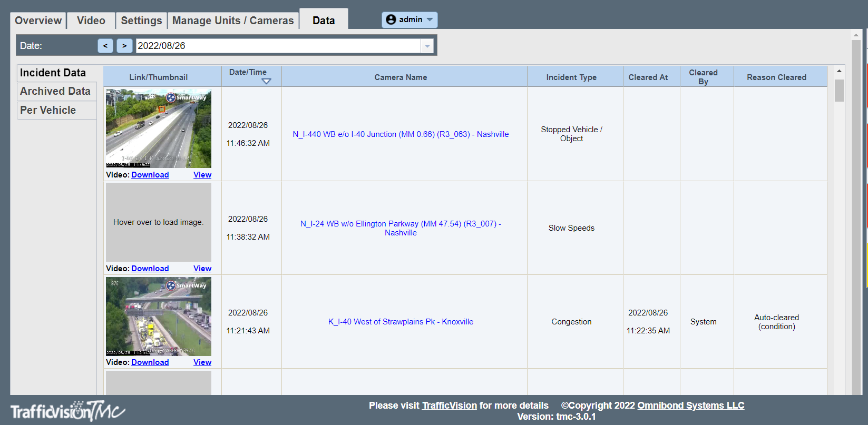The width and height of the screenshot is (868, 425).
Task: Open the admin user dropdown
Action: [409, 19]
